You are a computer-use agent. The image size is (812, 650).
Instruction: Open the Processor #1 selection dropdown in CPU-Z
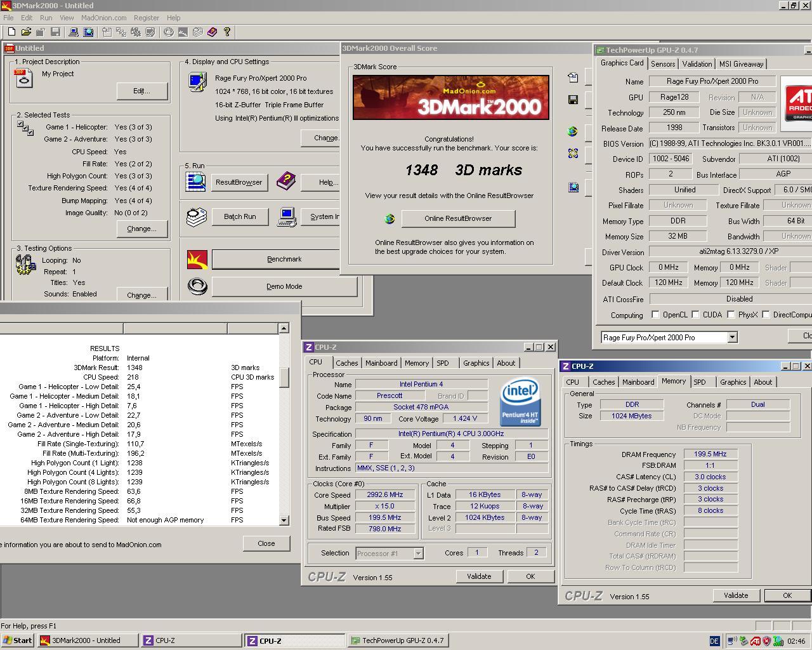click(x=418, y=554)
